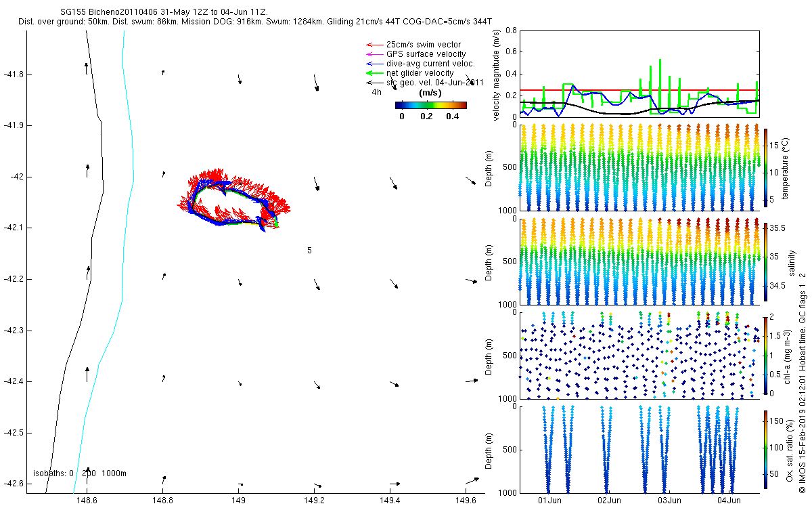Click the '-42.6' latitude tick label
Image resolution: width=812 pixels, height=508 pixels.
[13, 484]
